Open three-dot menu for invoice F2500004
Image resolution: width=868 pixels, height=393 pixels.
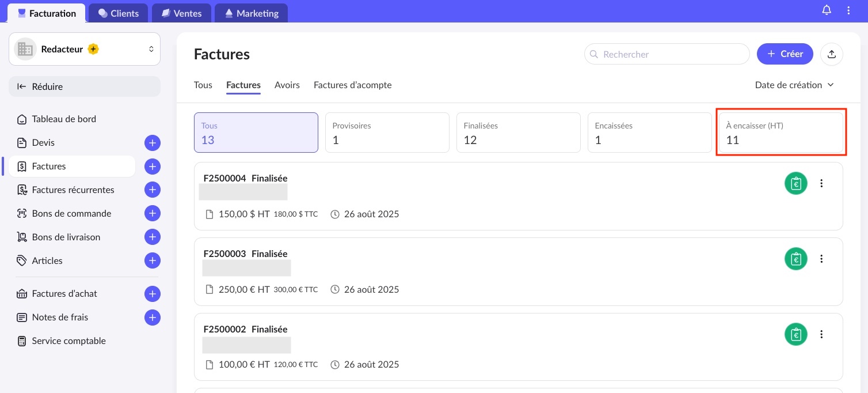tap(821, 183)
